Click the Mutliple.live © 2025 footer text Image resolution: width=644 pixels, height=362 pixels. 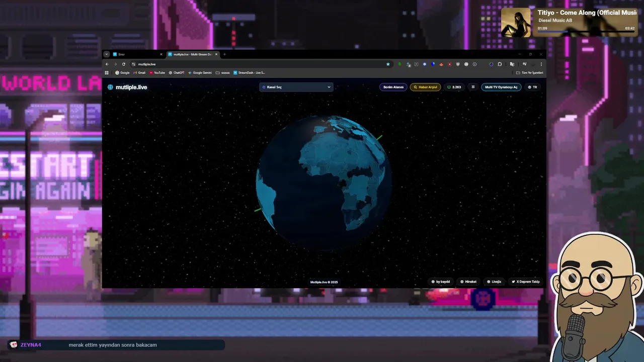point(324,282)
